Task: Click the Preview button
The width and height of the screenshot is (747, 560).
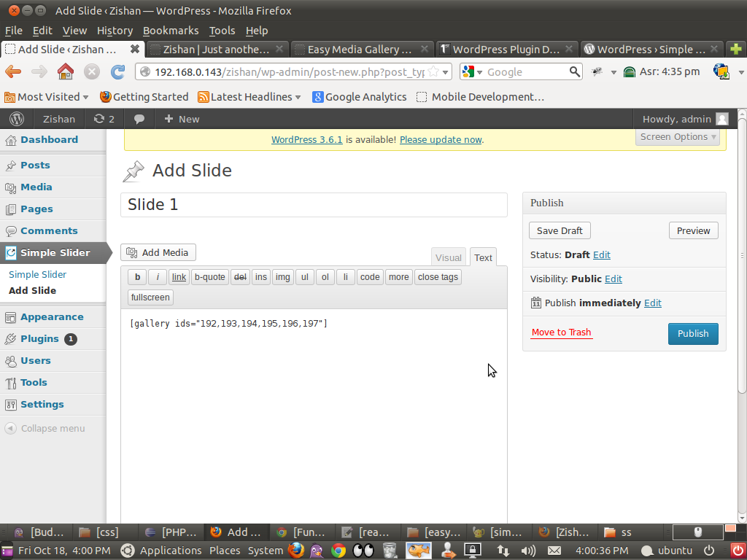Action: pos(694,230)
